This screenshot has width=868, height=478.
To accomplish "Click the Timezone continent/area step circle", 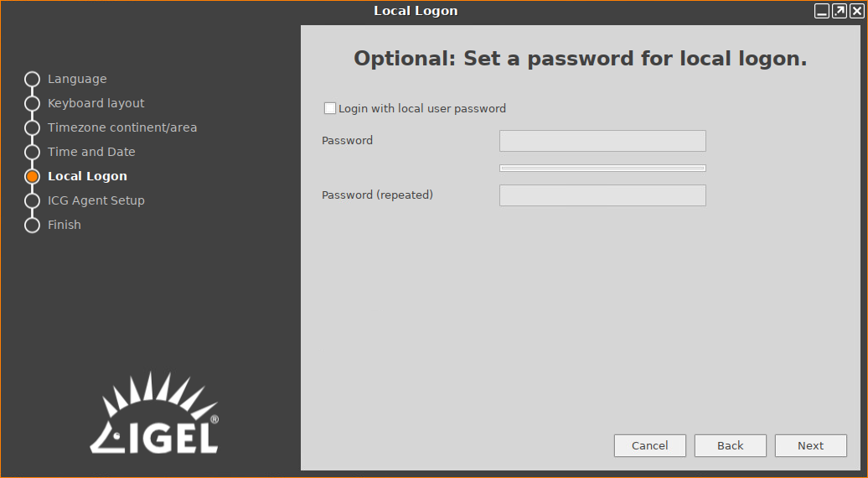I will pos(32,127).
